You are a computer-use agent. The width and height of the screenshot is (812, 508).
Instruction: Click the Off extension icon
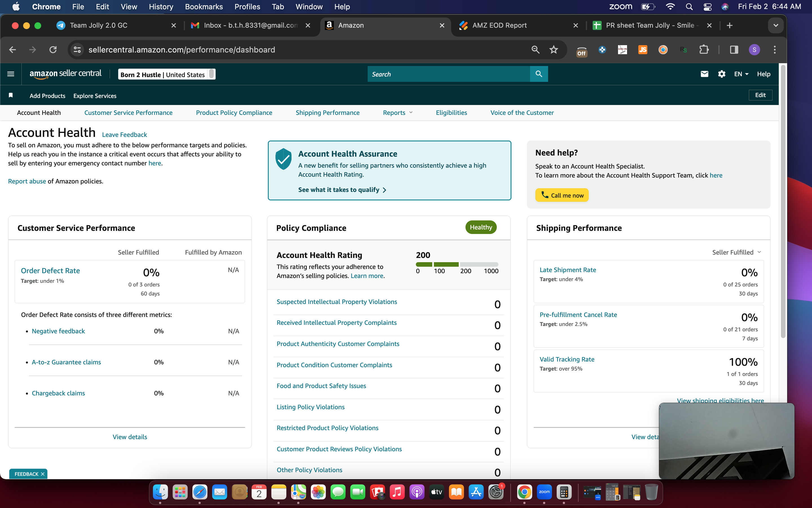[582, 51]
